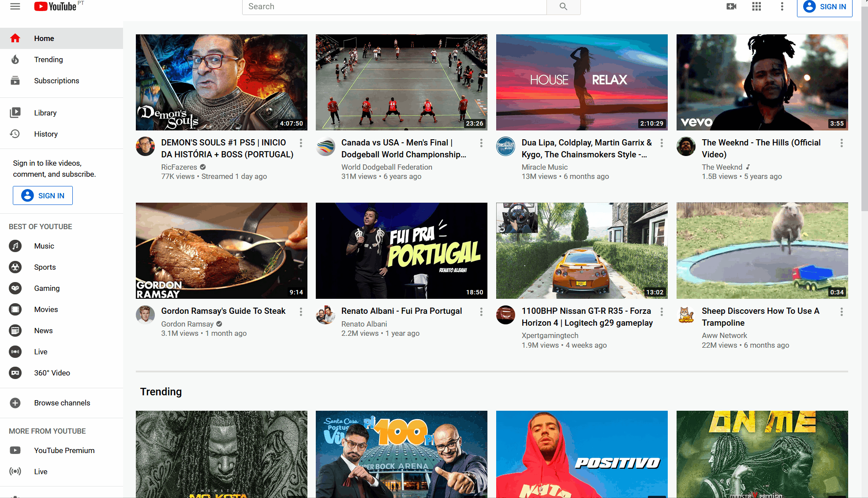Open the Library from the sidebar
Viewport: 868px width, 498px height.
[15, 112]
